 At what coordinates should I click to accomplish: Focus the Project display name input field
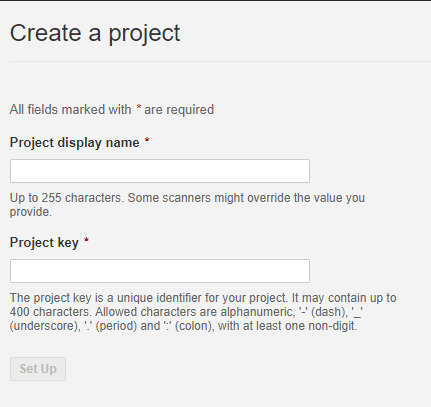coord(160,171)
